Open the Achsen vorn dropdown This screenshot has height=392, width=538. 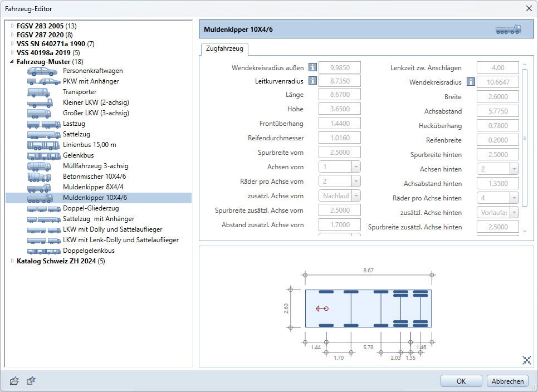(356, 167)
